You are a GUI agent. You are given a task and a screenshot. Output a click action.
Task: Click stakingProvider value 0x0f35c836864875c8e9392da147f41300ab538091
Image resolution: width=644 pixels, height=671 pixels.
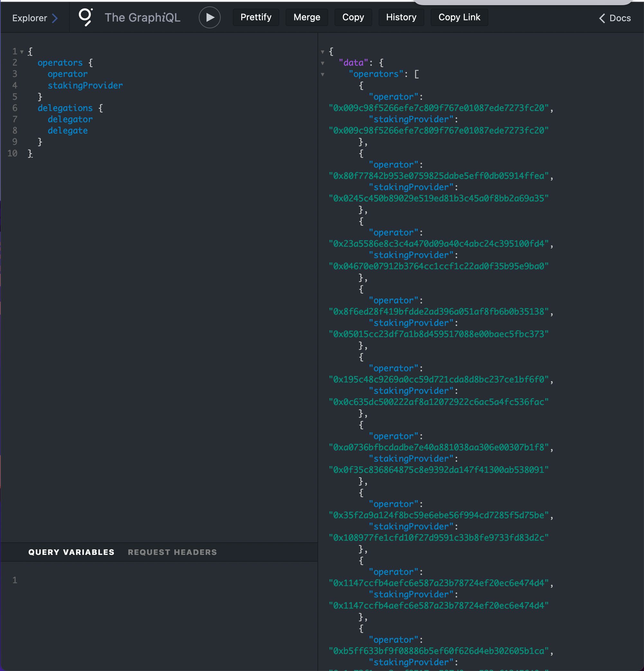(x=438, y=470)
